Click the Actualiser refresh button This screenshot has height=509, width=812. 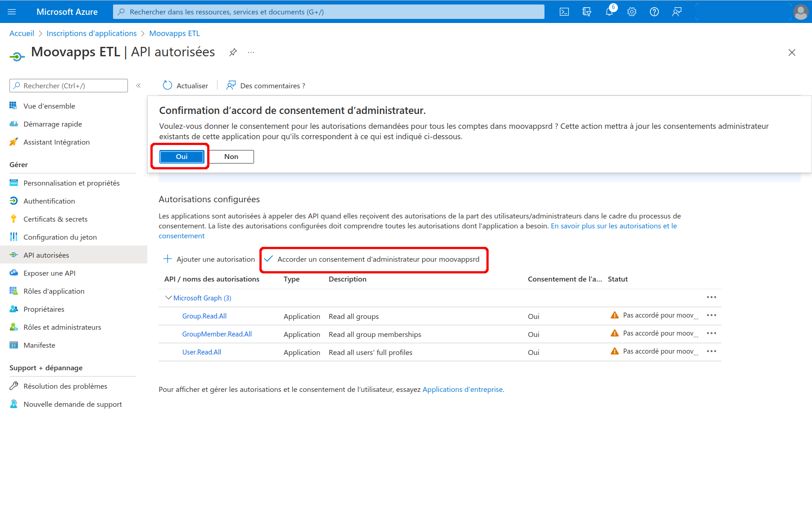[186, 86]
